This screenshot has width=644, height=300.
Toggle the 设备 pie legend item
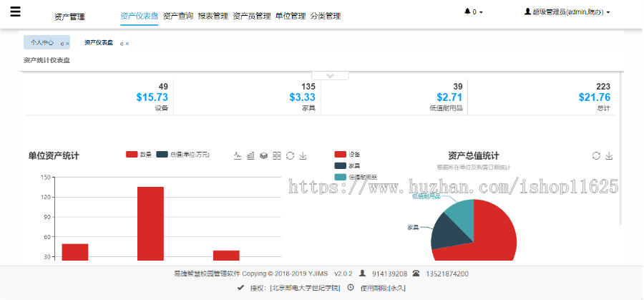pyautogui.click(x=348, y=155)
